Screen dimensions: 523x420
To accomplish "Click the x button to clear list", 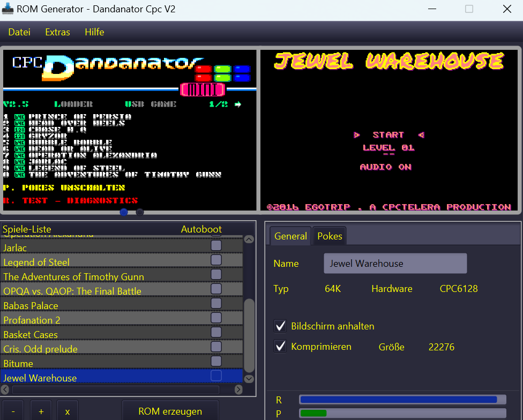I will (x=68, y=411).
